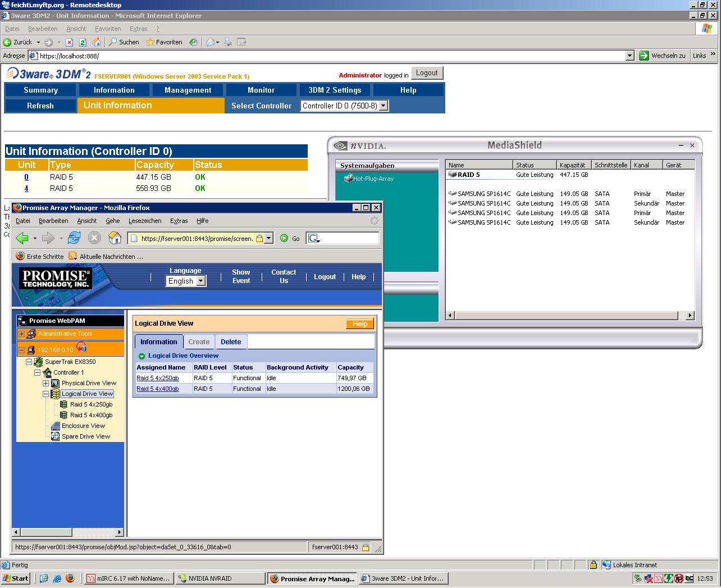Click the Firefox green Go button

pos(290,239)
